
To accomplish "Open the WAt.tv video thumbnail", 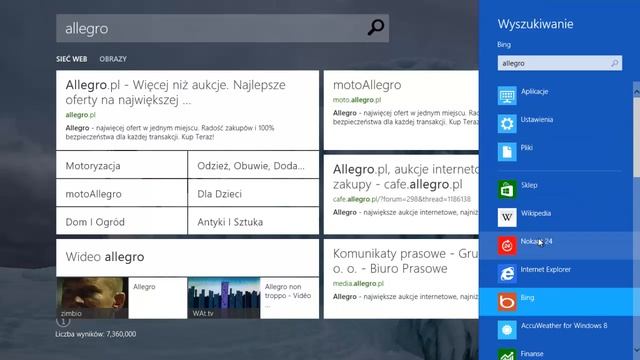I will click(x=224, y=298).
